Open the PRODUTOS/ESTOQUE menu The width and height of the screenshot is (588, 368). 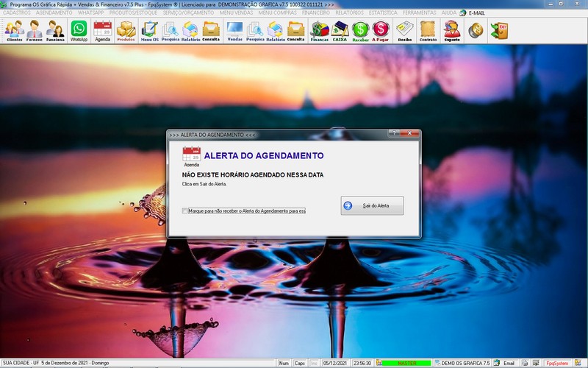[x=133, y=13]
